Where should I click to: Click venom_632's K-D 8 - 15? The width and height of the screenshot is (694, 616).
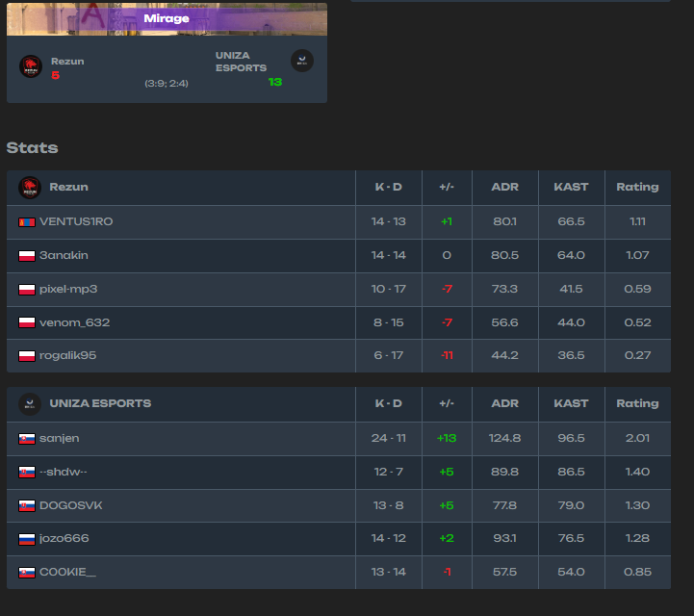coord(389,322)
